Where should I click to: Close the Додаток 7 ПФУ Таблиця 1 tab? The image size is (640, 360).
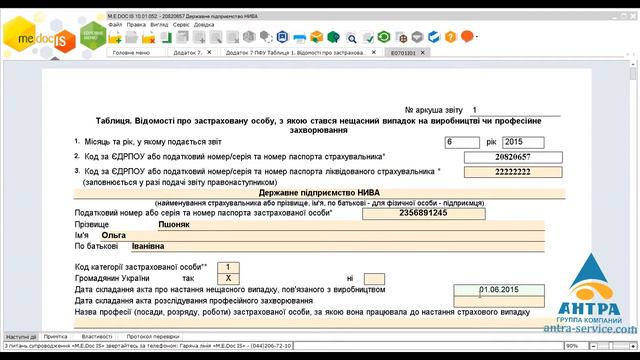[x=373, y=52]
